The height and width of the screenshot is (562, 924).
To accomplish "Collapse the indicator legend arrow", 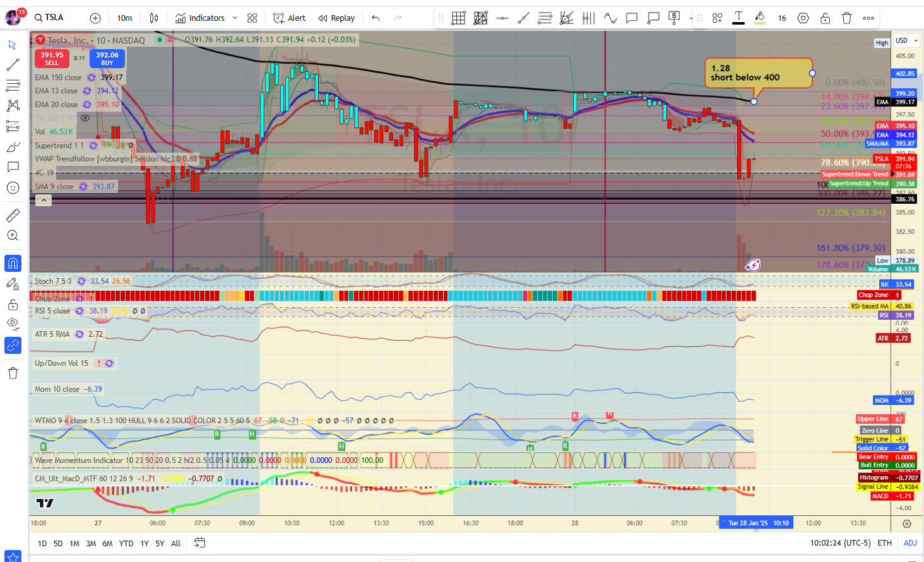I will pyautogui.click(x=43, y=201).
